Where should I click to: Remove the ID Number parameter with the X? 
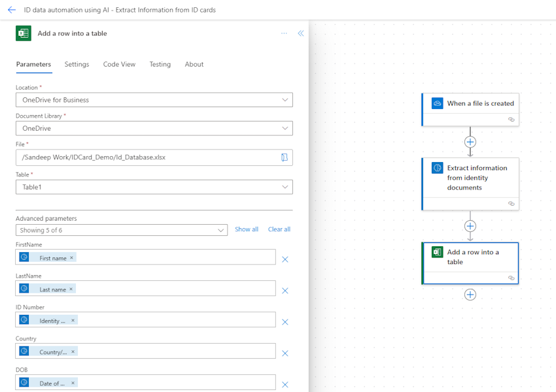coord(285,322)
